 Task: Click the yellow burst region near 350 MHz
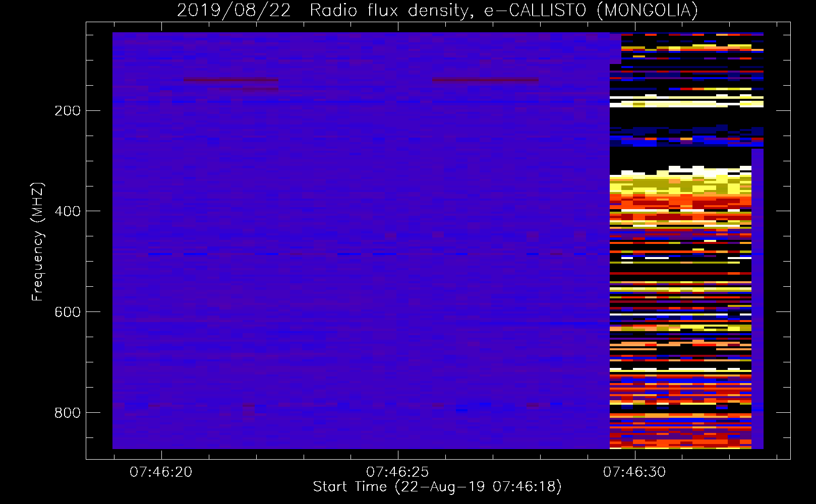click(x=680, y=184)
